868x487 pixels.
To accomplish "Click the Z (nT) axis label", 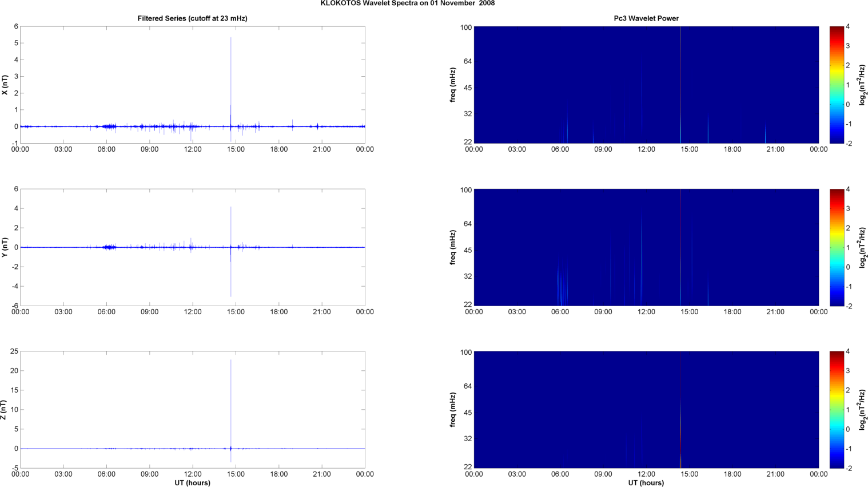I will click(5, 410).
